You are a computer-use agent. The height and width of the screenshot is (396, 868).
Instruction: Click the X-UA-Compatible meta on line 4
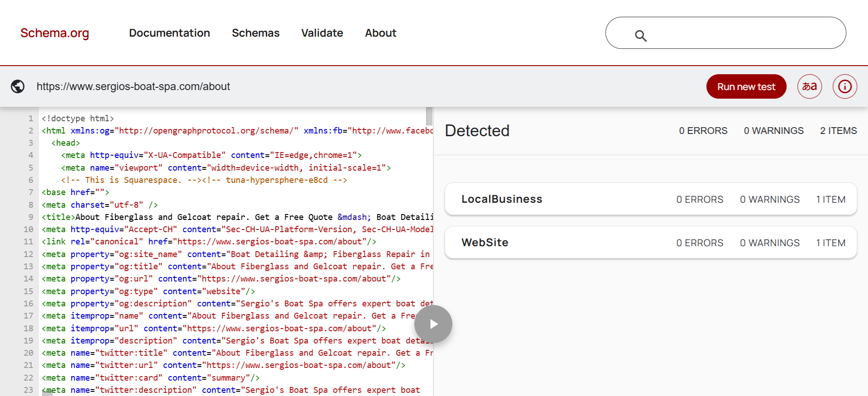211,155
